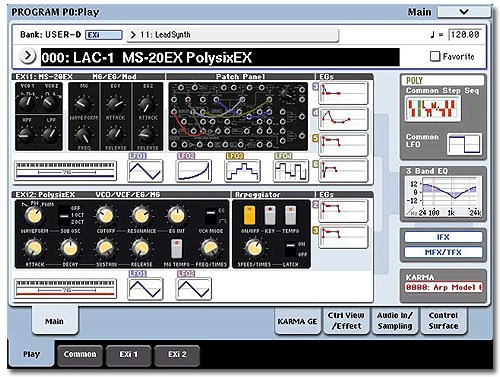Toggle the Arpeggiator ON/OFF yellow switch

click(249, 215)
